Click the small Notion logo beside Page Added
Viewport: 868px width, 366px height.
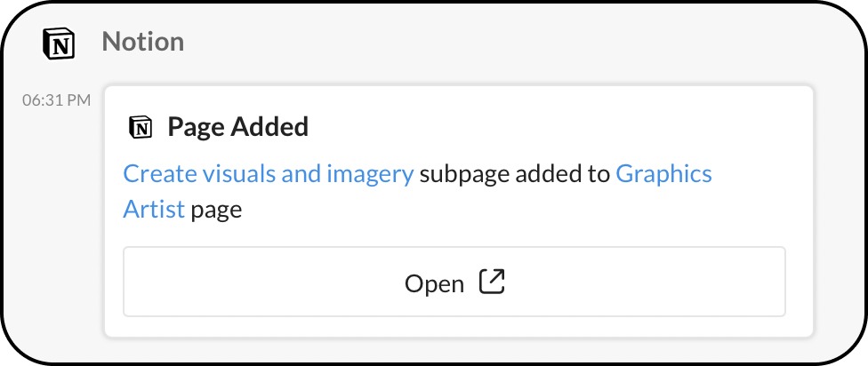[140, 127]
